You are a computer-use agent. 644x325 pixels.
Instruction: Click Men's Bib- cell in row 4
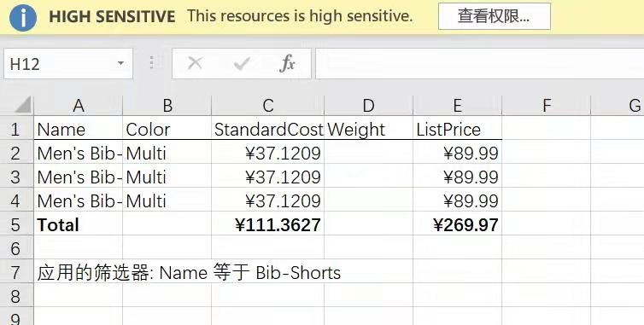click(x=78, y=200)
